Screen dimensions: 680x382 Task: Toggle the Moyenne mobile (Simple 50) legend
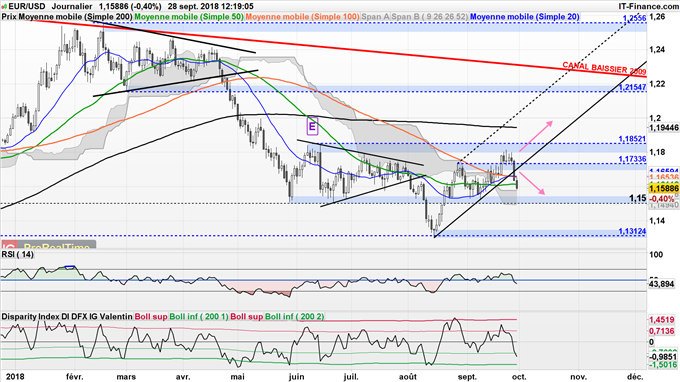click(189, 16)
